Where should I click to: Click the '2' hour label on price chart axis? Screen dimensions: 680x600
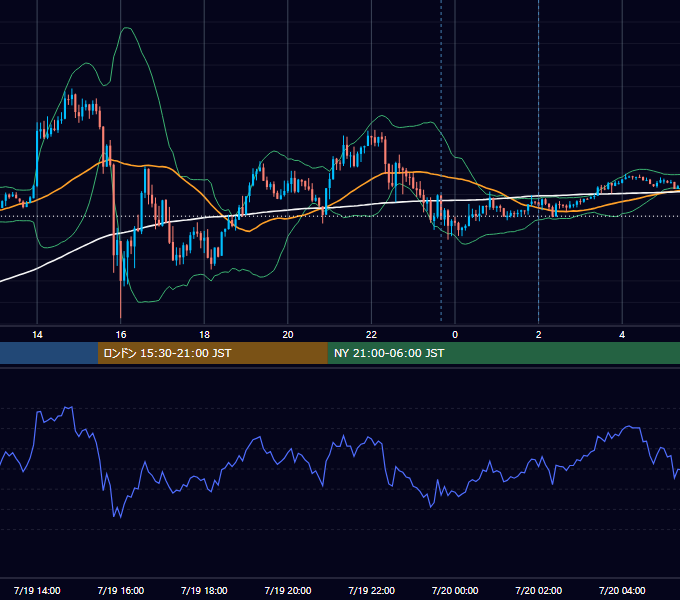(539, 335)
